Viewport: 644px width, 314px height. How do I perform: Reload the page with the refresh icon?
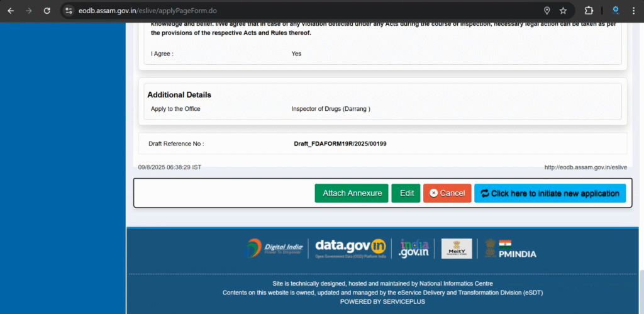tap(47, 11)
